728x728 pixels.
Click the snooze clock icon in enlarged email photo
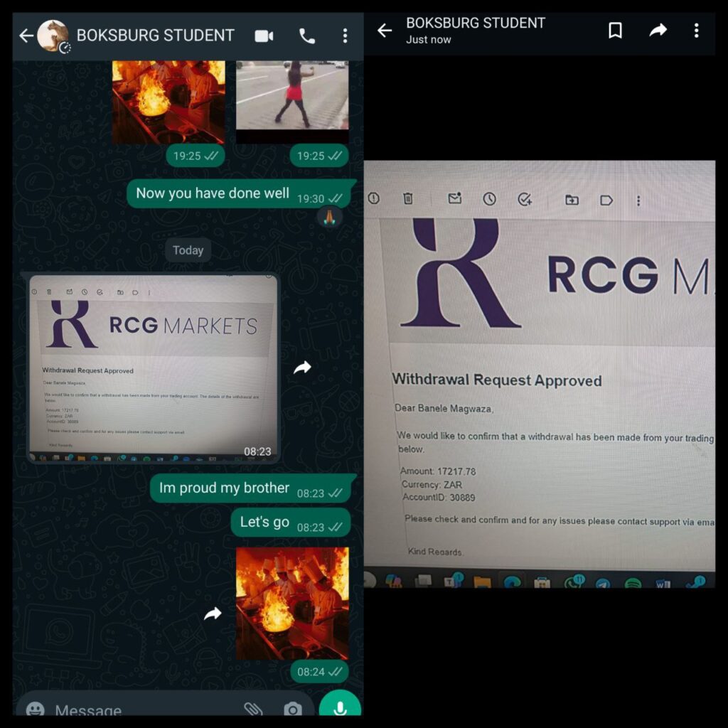(489, 199)
